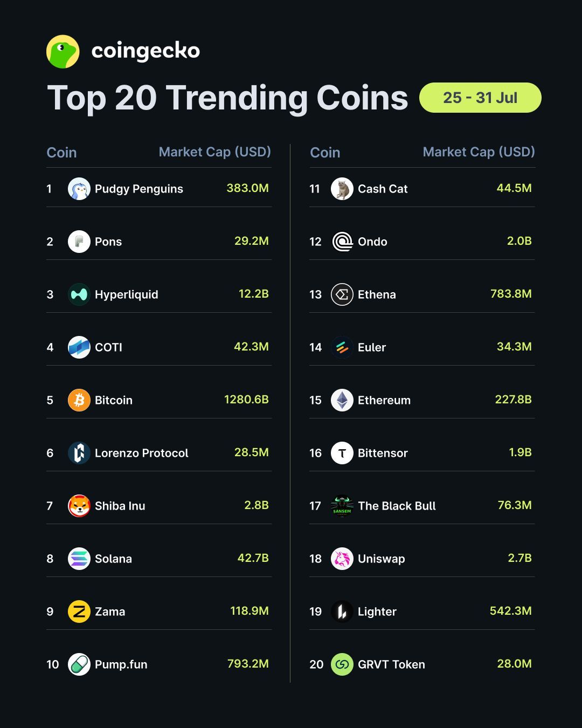Click the GRVT Token green icon
582x728 pixels.
(x=342, y=664)
